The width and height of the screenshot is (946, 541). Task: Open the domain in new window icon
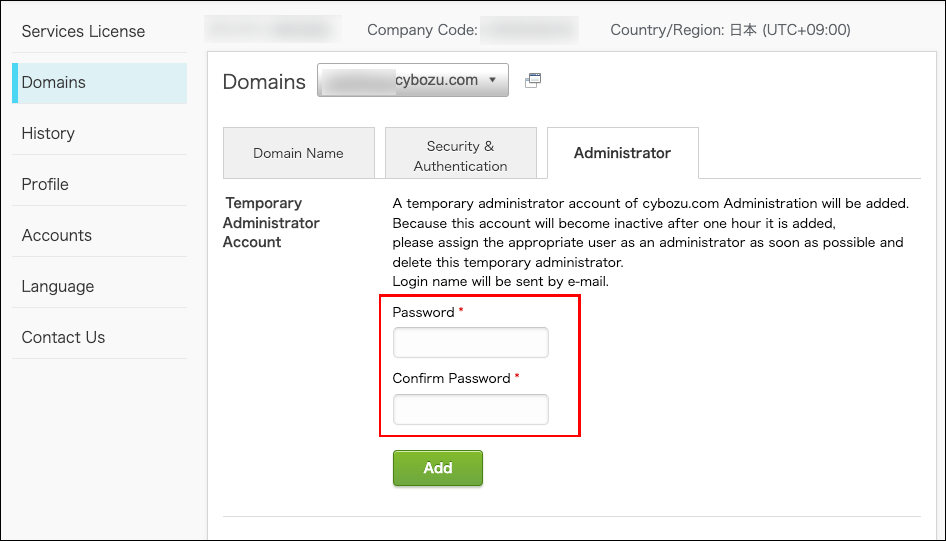tap(533, 80)
